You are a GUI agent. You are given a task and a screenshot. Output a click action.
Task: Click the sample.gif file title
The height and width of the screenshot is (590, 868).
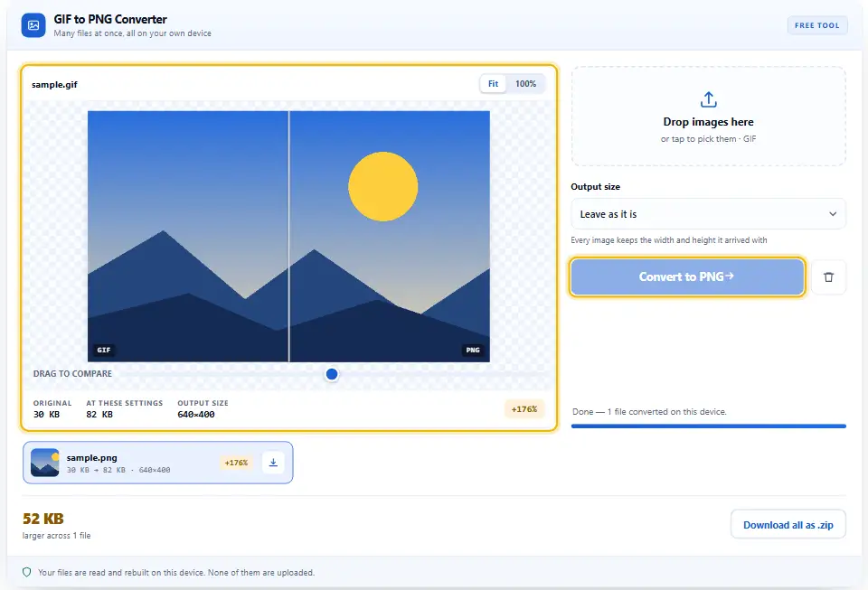tap(54, 85)
